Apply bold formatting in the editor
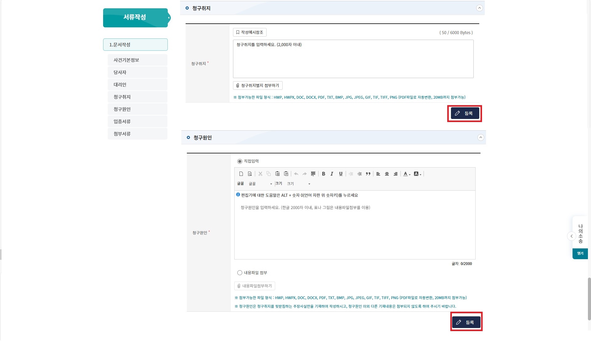 point(324,174)
